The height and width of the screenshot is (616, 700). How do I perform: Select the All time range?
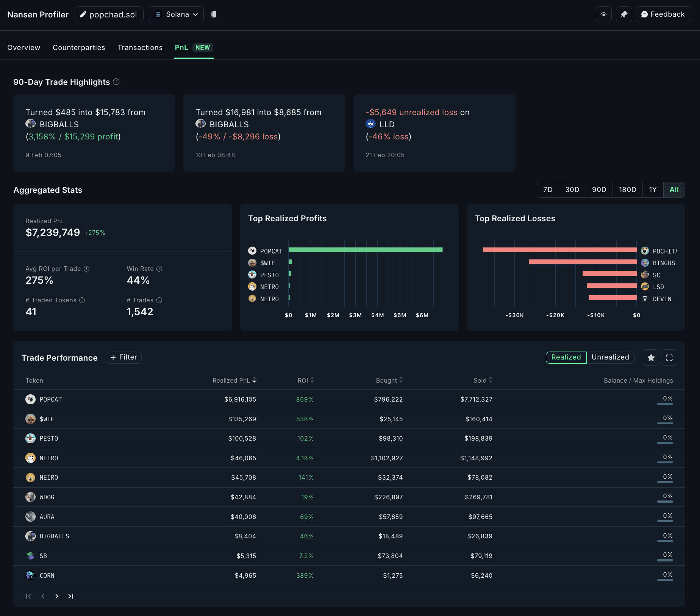pos(674,190)
